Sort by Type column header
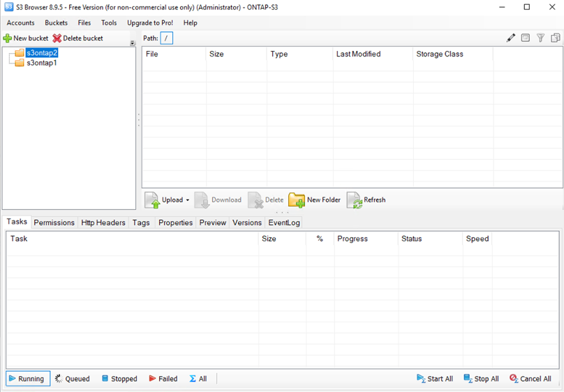This screenshot has width=564, height=392. (300, 54)
